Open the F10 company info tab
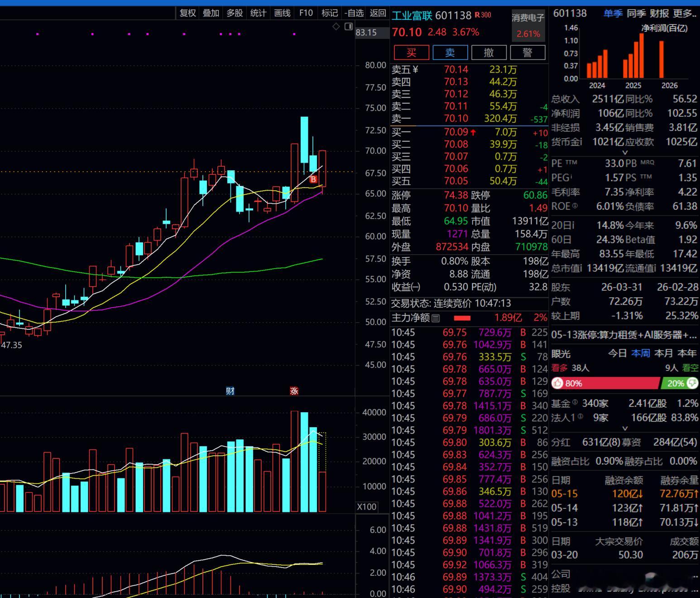This screenshot has height=598, width=700. (x=306, y=13)
